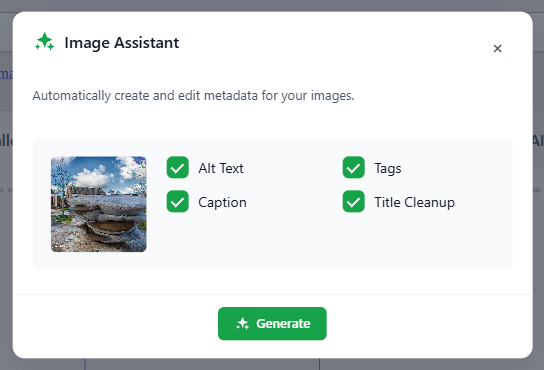This screenshot has height=370, width=544.
Task: Click the white checkmark in Alt Text box
Action: (x=178, y=168)
